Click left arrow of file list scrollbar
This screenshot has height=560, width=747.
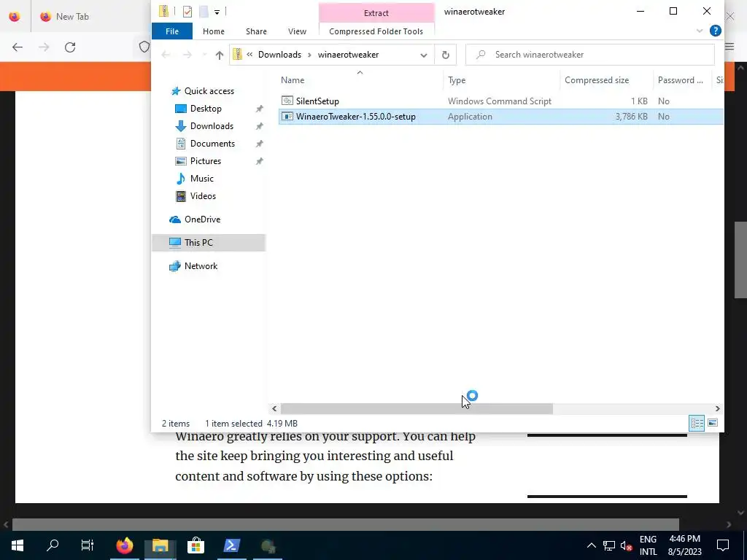pyautogui.click(x=274, y=408)
